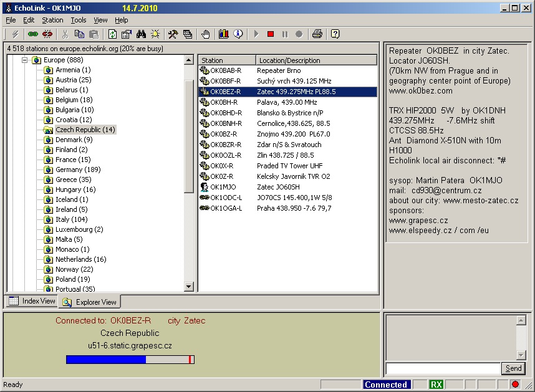Image resolution: width=535 pixels, height=392 pixels.
Task: Open the File menu
Action: tap(11, 20)
